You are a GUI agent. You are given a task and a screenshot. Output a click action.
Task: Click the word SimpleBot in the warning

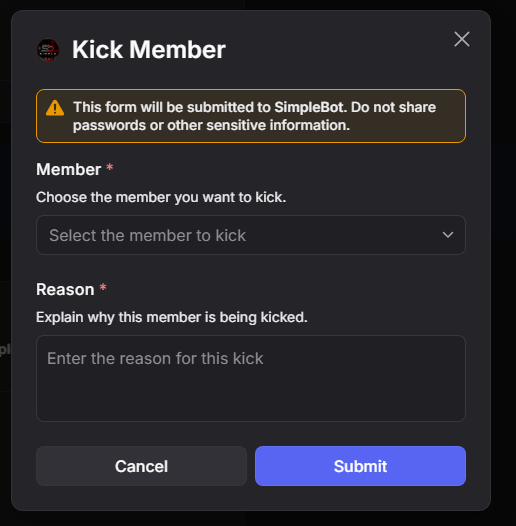pos(310,107)
